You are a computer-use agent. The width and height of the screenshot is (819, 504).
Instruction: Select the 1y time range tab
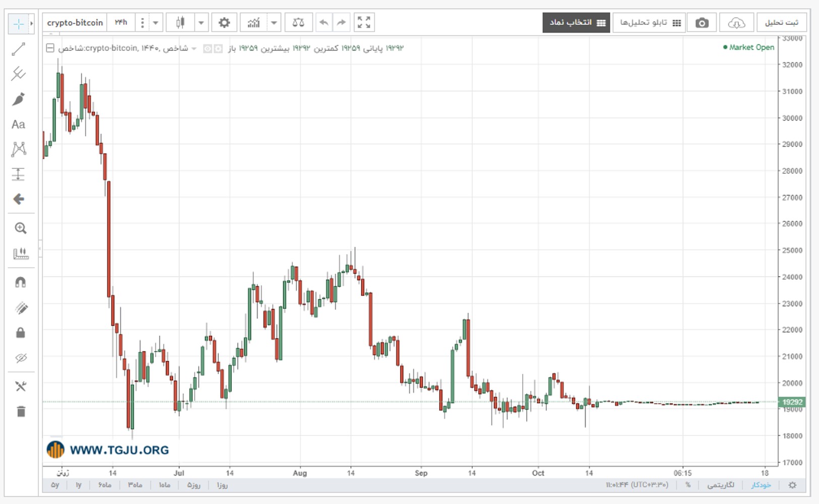coord(79,485)
